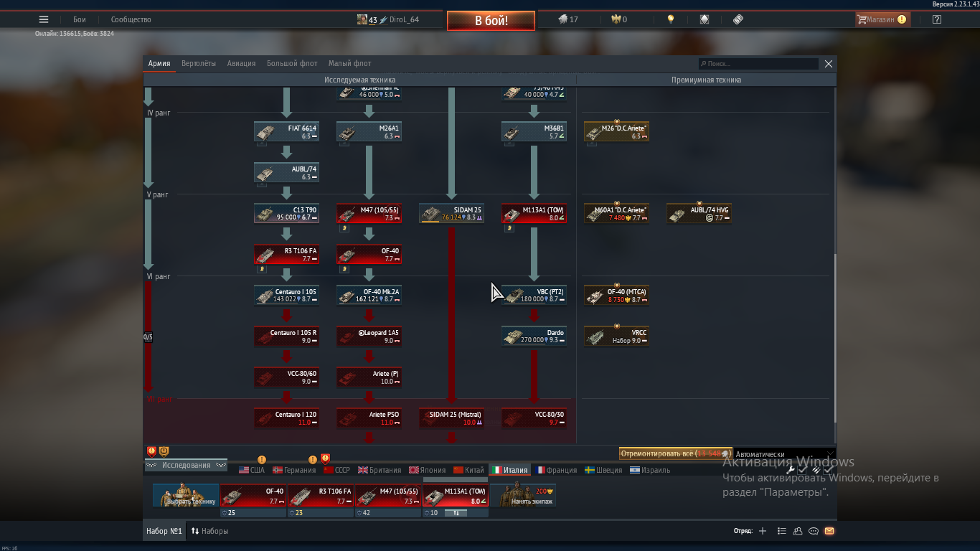The image size is (980, 551).
Task: Click the red shield badge above СССР
Action: click(325, 458)
